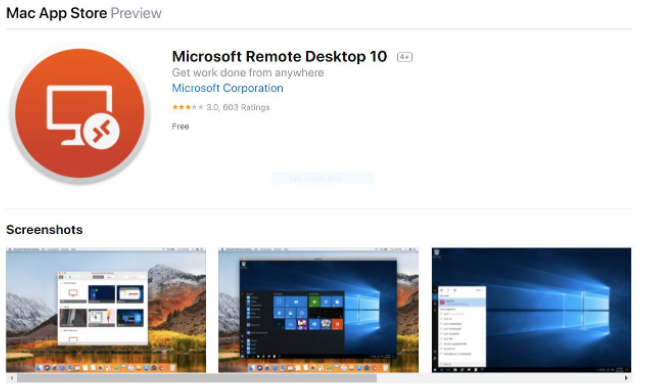This screenshot has width=646, height=389.
Task: Open the Microsoft Corporation developer link
Action: tap(227, 88)
